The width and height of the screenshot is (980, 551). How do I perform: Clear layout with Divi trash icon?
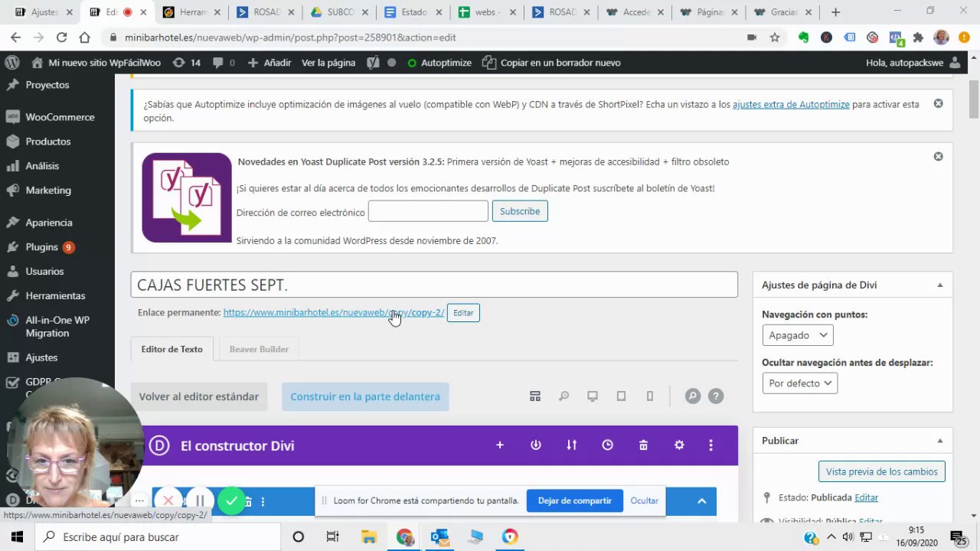(x=643, y=445)
